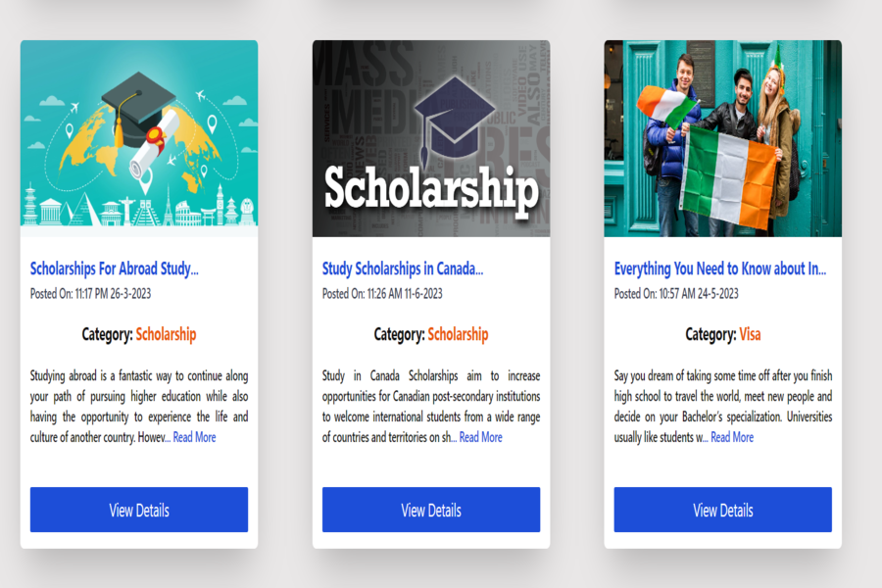The width and height of the screenshot is (882, 588).
Task: Select the orange Visa category label
Action: click(x=750, y=334)
